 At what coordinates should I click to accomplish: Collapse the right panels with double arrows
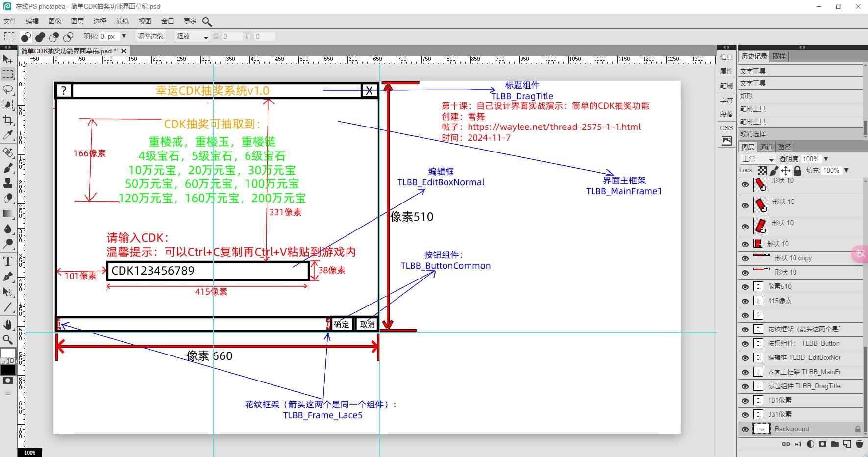click(x=802, y=47)
